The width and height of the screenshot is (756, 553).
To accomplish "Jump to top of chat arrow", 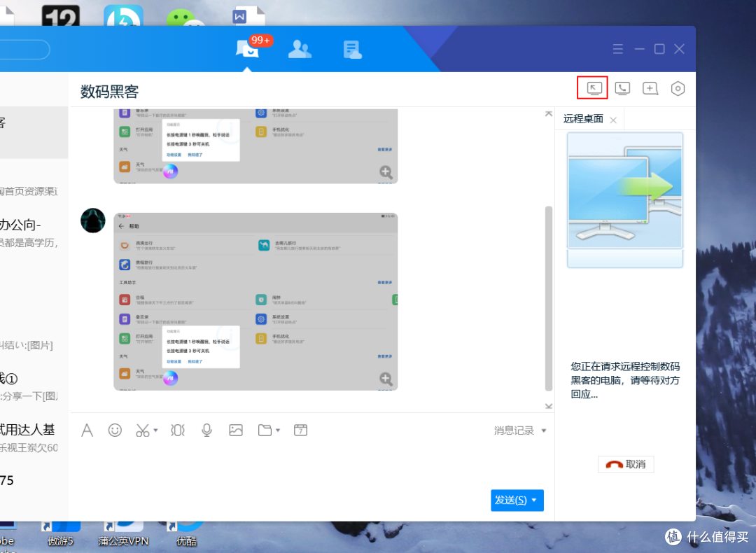I will (549, 114).
